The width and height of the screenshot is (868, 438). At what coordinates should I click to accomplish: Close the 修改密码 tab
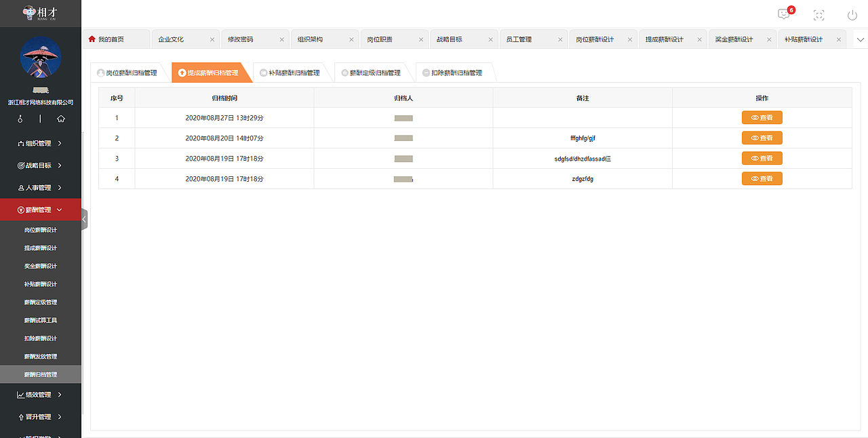click(x=282, y=39)
